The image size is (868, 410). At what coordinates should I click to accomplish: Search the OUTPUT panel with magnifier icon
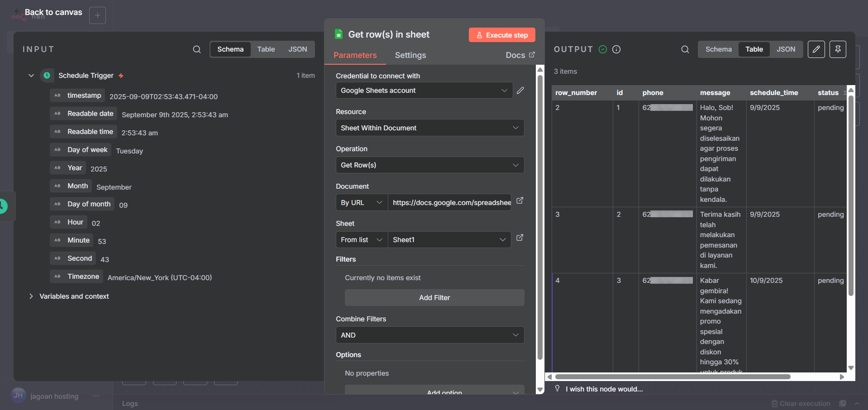click(x=685, y=49)
